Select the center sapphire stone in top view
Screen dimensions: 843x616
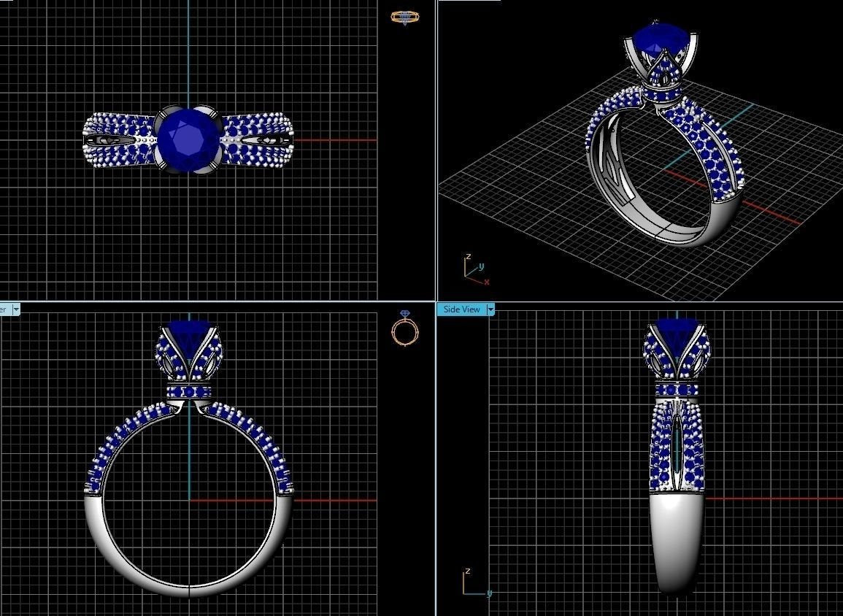(x=188, y=139)
